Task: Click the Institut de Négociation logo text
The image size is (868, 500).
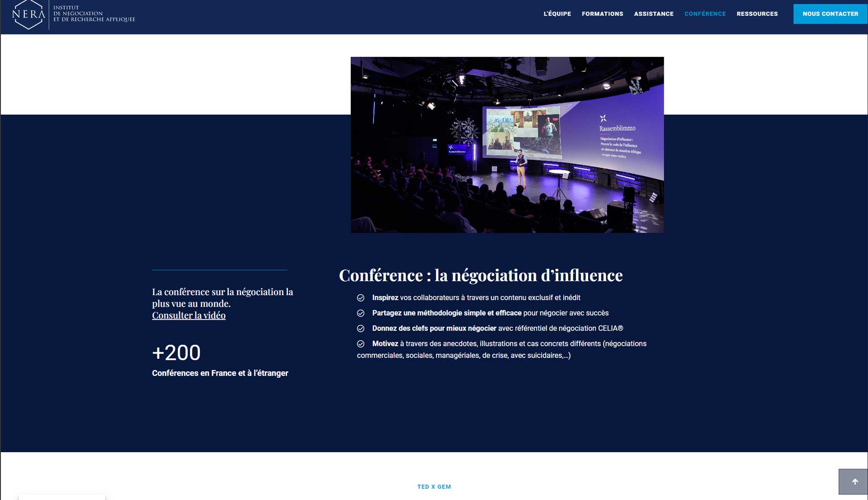Action: tap(94, 14)
